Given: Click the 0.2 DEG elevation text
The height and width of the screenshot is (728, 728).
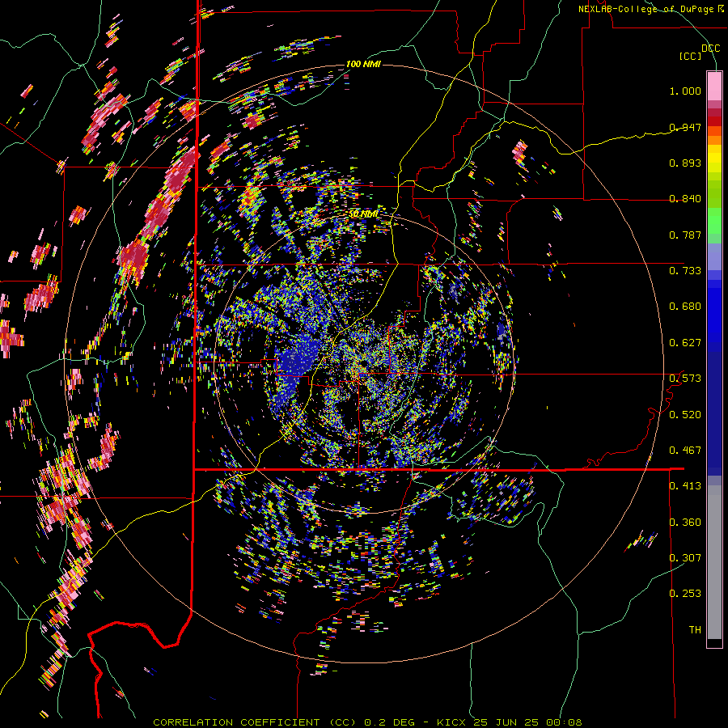Looking at the screenshot, I should coord(390,722).
